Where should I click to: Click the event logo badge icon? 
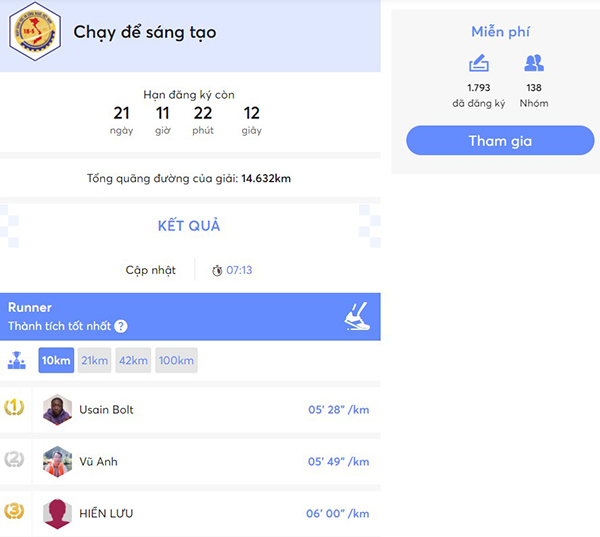pos(34,32)
